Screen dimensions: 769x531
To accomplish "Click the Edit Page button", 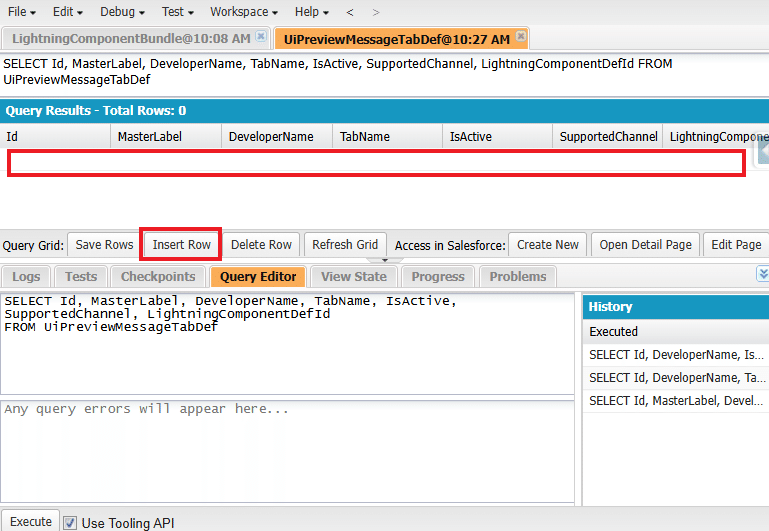I will [x=736, y=244].
